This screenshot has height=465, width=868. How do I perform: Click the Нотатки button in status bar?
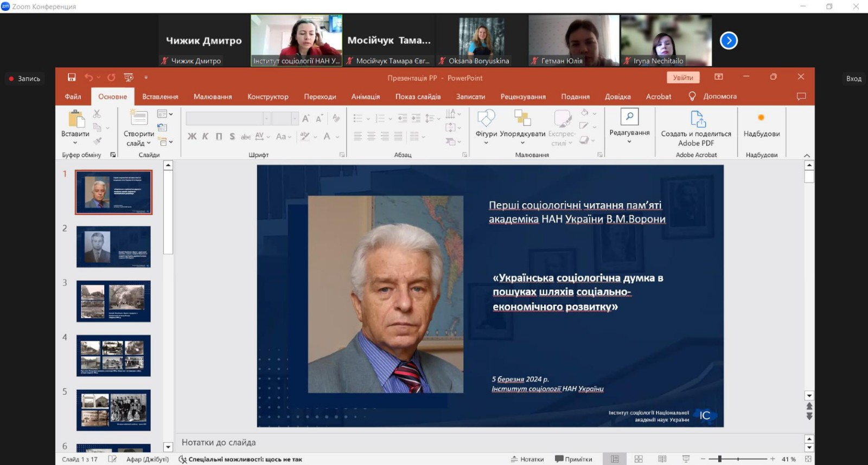(527, 459)
